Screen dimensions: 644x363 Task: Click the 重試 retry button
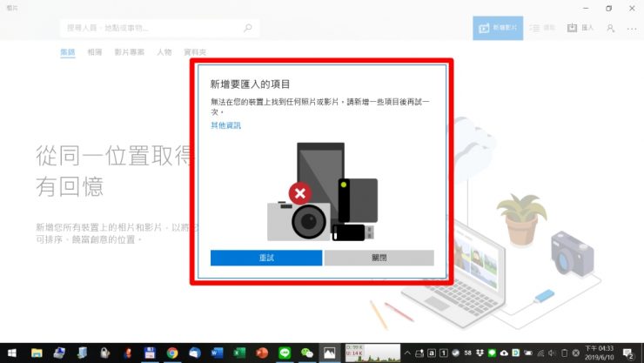coord(266,258)
